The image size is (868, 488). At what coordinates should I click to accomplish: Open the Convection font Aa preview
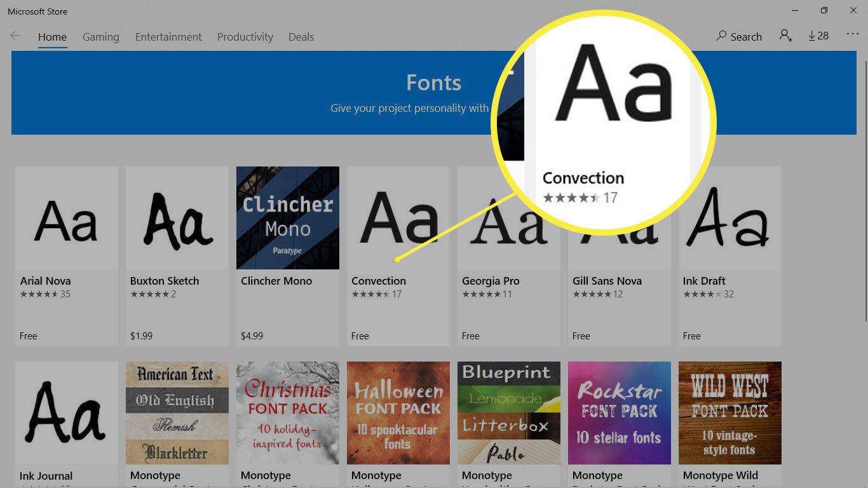[x=398, y=218]
